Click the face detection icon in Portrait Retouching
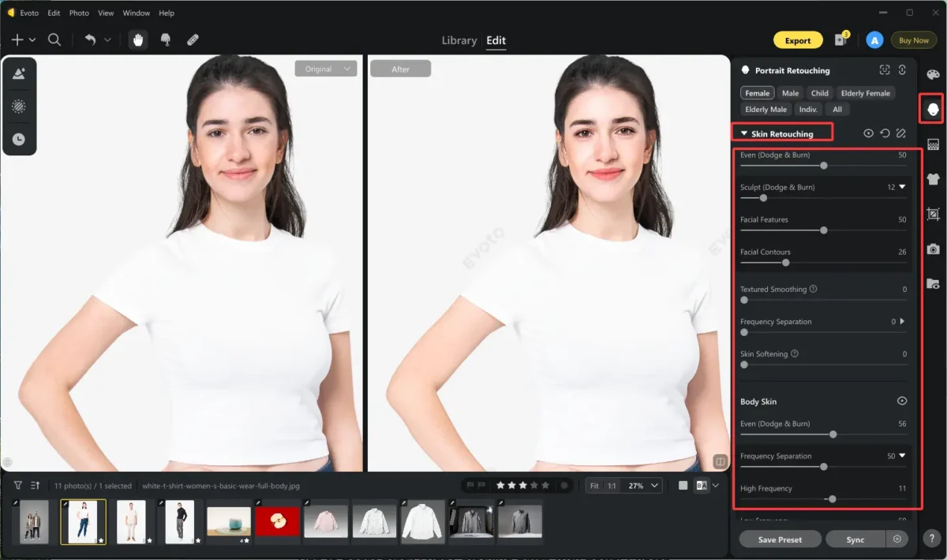Screen dimensions: 947x560 (x=885, y=70)
